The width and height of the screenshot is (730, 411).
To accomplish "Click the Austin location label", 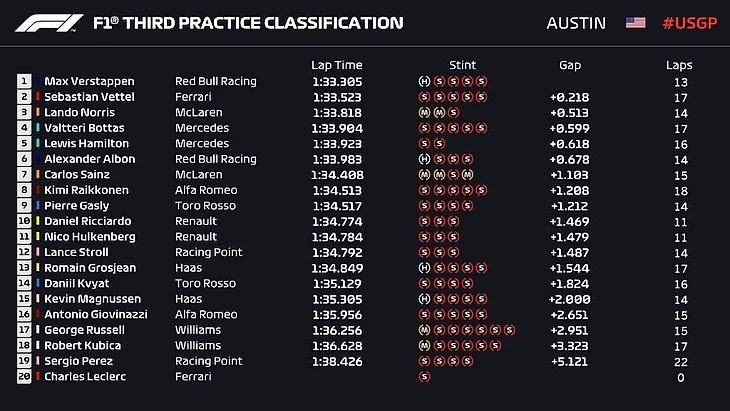I will click(x=576, y=23).
